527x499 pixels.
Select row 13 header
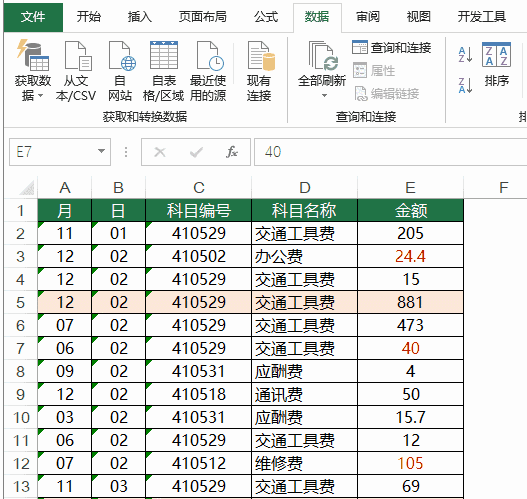pyautogui.click(x=21, y=487)
